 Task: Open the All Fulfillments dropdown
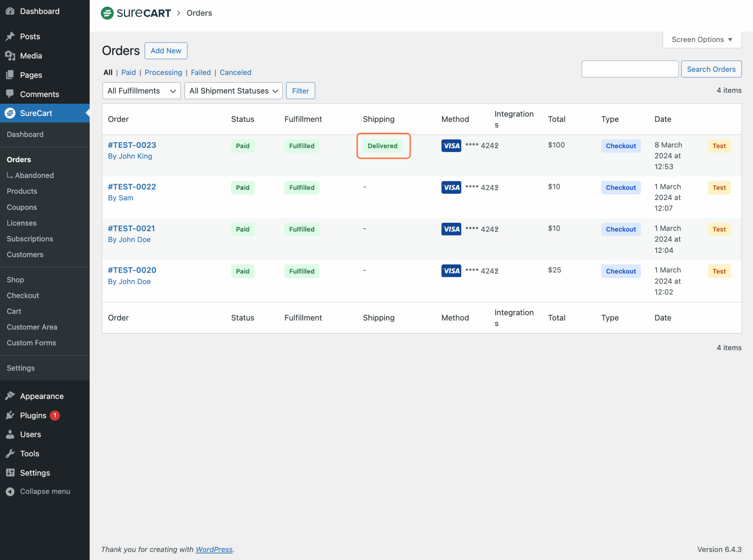[x=141, y=91]
